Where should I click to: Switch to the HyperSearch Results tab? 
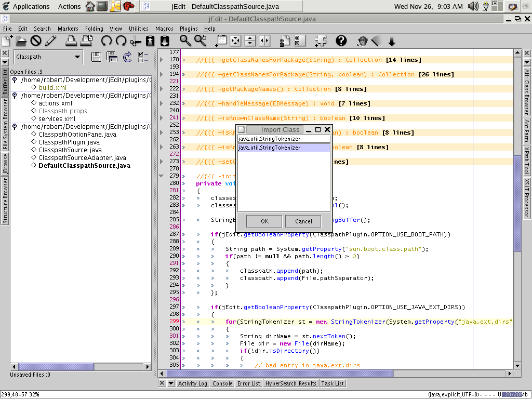(x=290, y=383)
